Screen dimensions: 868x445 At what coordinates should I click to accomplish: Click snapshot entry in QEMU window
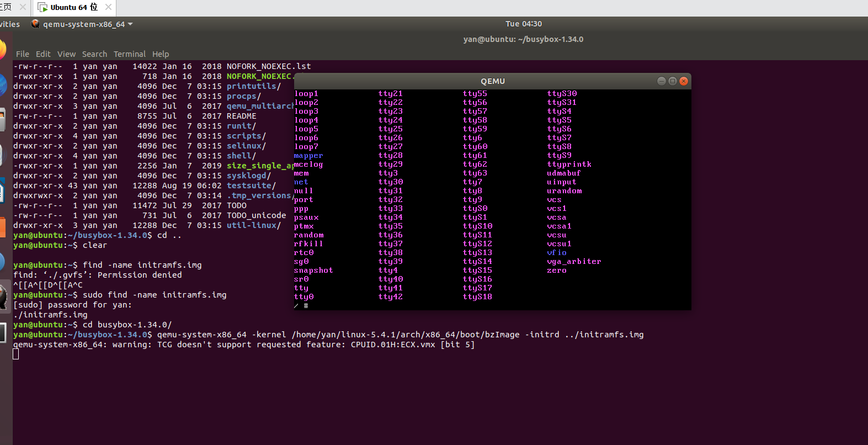coord(313,270)
